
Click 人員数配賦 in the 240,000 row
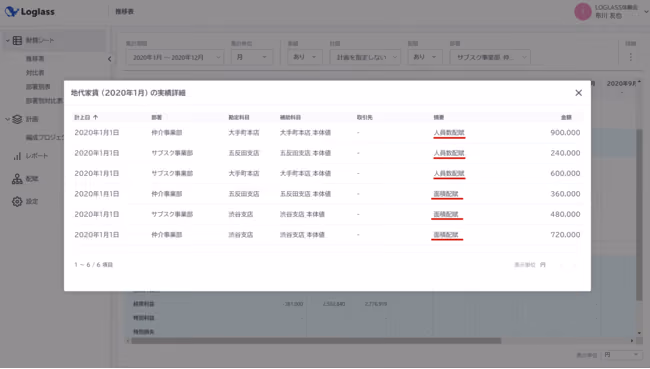click(449, 153)
